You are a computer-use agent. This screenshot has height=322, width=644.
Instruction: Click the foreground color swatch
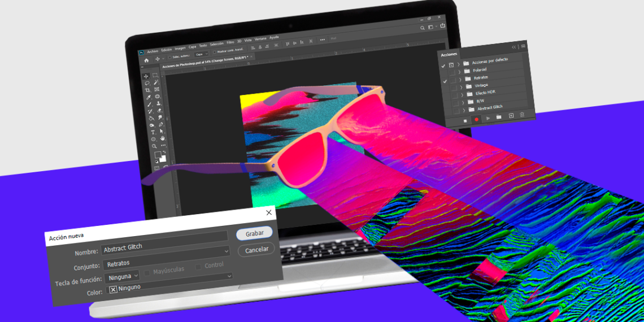pyautogui.click(x=158, y=155)
